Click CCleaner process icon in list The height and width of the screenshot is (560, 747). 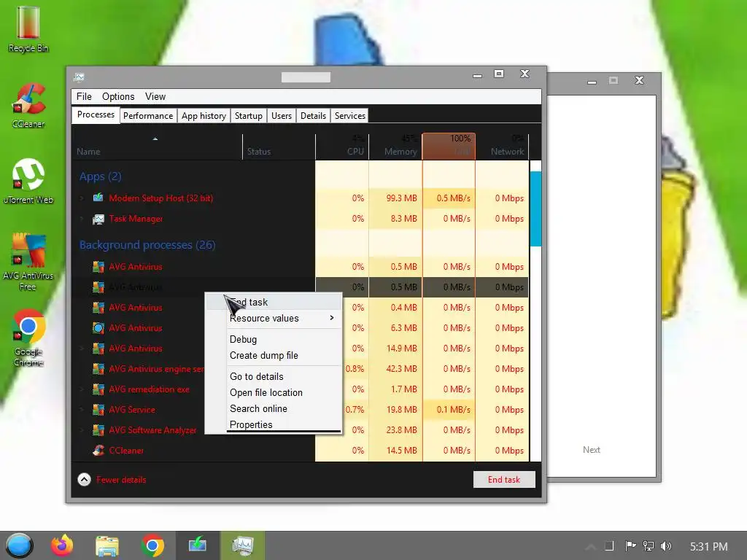(98, 451)
